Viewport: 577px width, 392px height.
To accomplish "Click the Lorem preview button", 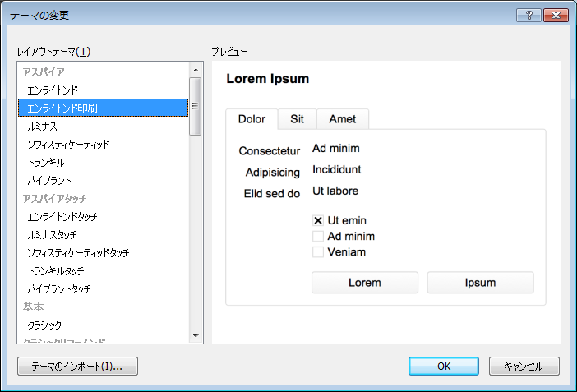I will coord(365,283).
